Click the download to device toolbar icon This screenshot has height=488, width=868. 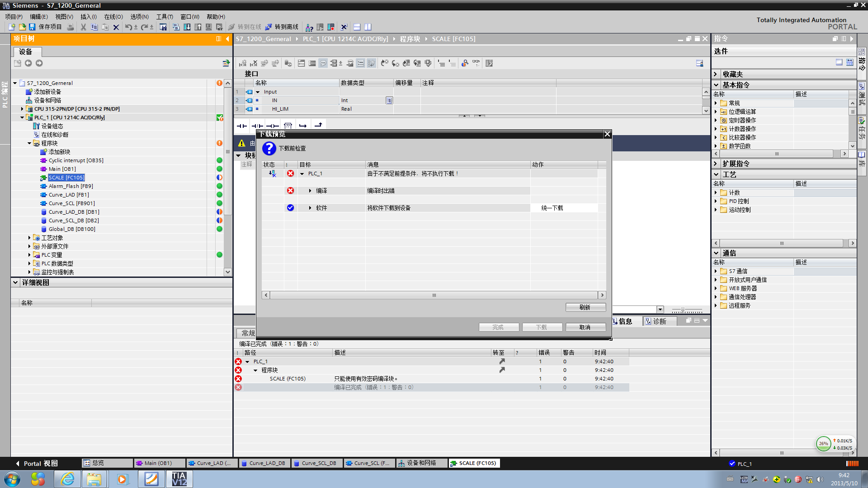pos(187,27)
